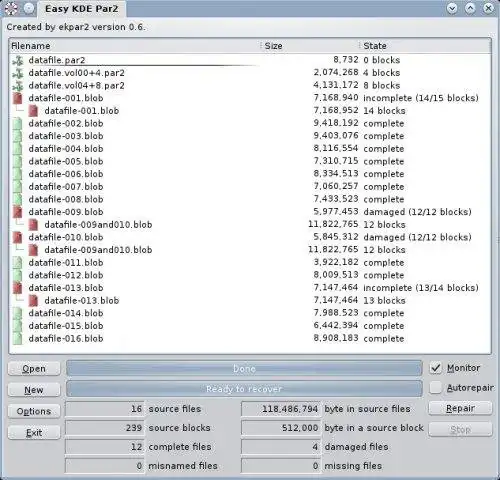Disable the Monitor checkbox
The image size is (500, 480).
(x=436, y=368)
